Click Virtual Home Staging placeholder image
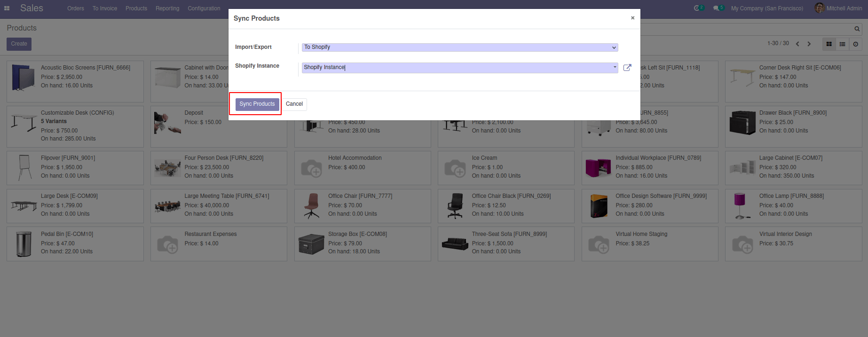 pyautogui.click(x=599, y=244)
